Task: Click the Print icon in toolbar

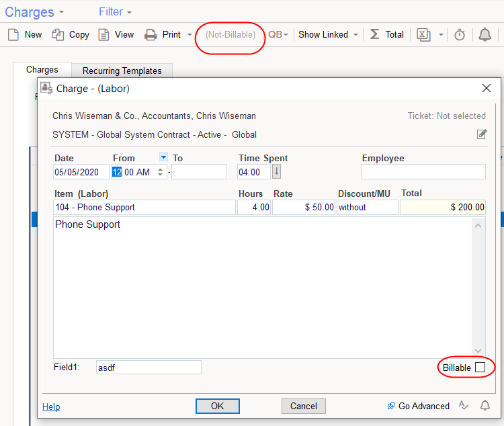Action: tap(151, 35)
